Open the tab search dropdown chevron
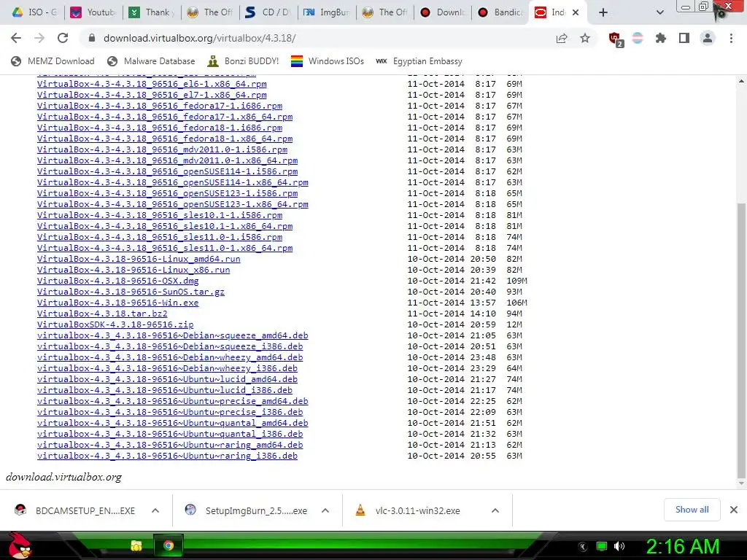Viewport: 747px width, 560px height. click(x=659, y=12)
